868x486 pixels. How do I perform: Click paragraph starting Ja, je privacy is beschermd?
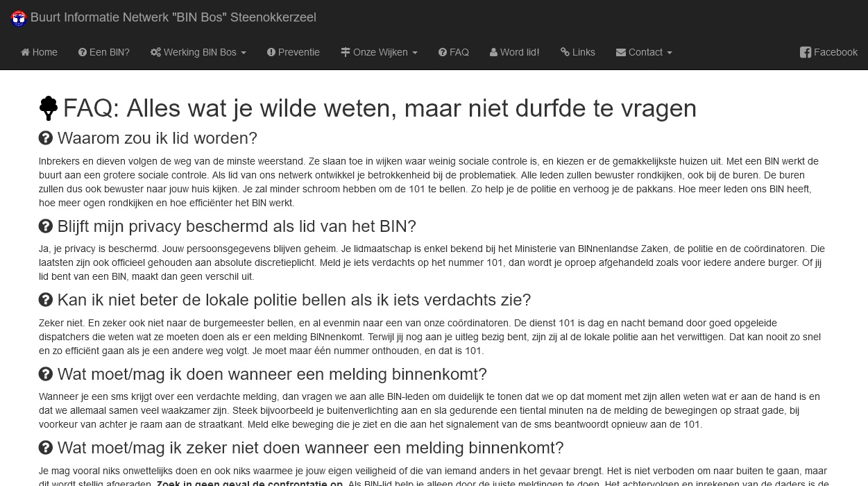(432, 262)
